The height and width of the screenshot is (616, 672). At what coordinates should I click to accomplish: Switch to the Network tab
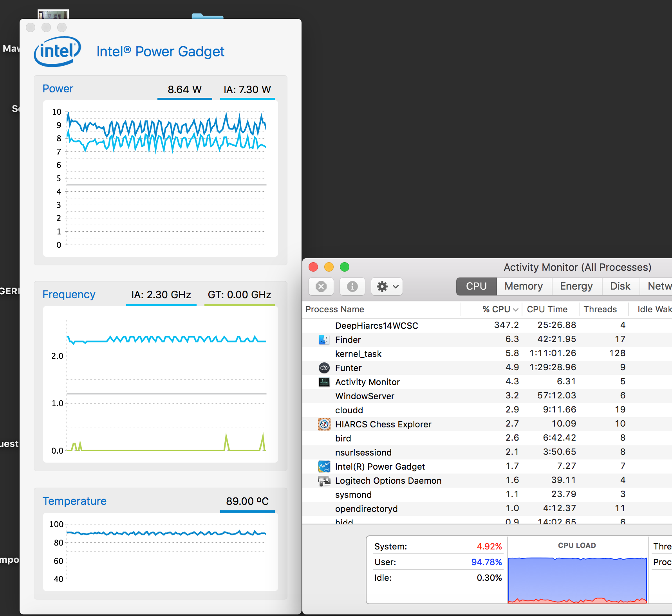(656, 286)
